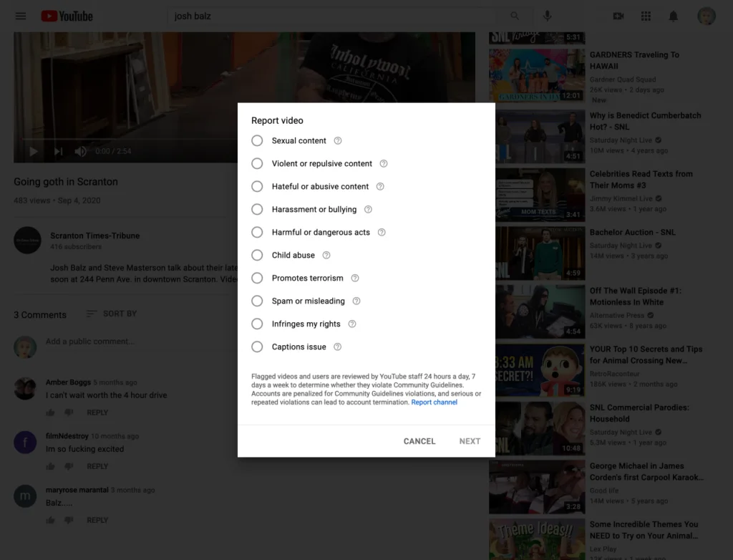
Task: Show help for Violent or repulsive content
Action: pos(384,164)
